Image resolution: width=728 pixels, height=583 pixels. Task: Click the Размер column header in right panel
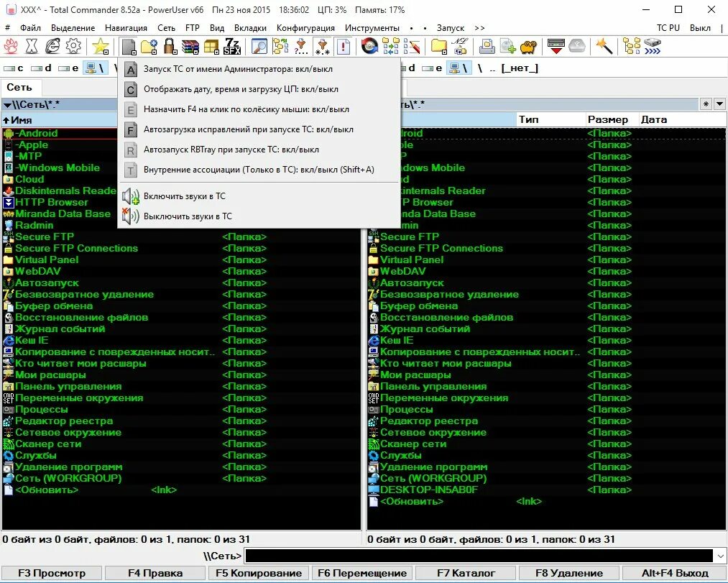[612, 120]
